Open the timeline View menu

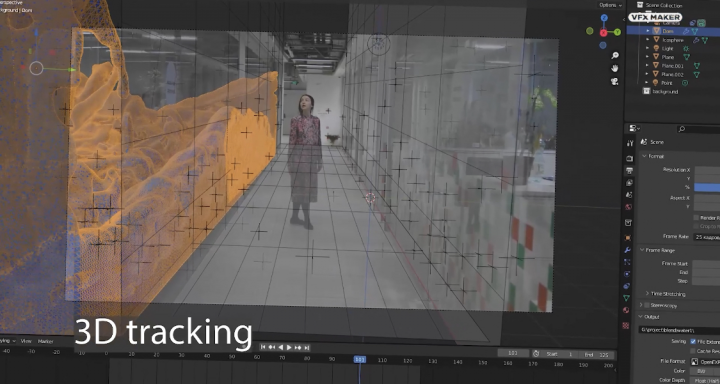26,341
